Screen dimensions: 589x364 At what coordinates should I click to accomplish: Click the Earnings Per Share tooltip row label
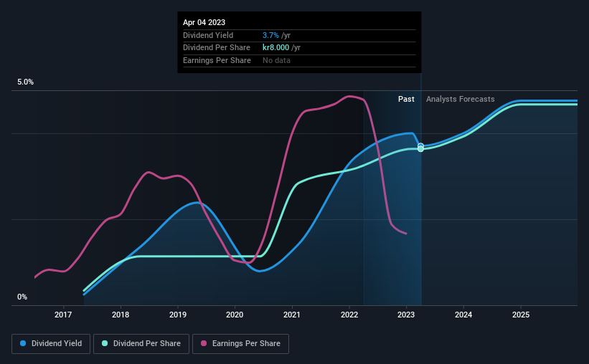[x=217, y=60]
